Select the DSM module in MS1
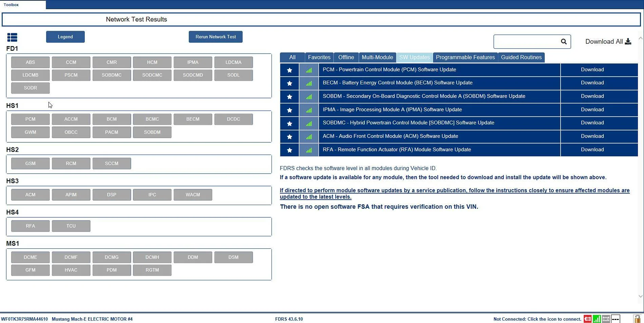Screen dimensions: 644x323 234,257
